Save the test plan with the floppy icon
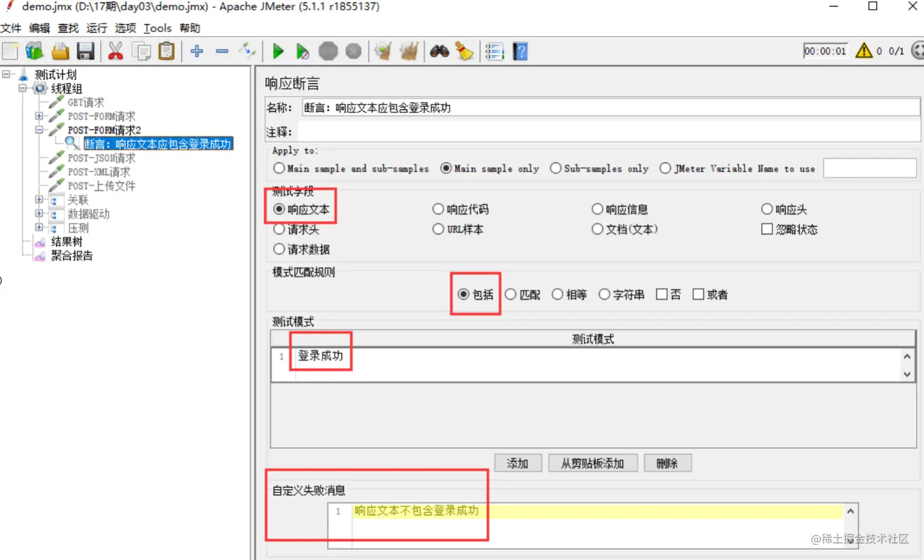 pyautogui.click(x=86, y=51)
